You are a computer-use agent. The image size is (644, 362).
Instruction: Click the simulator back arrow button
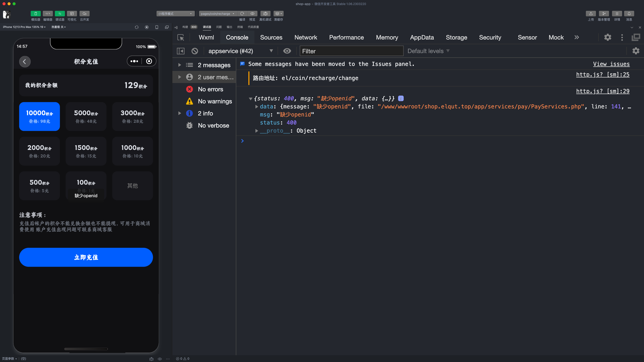pyautogui.click(x=25, y=62)
